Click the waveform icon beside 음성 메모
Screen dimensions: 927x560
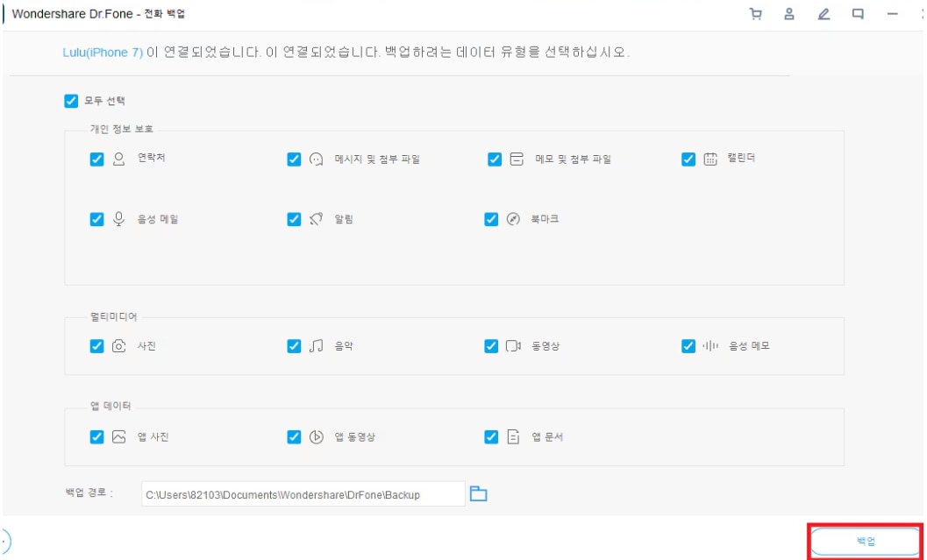[710, 346]
